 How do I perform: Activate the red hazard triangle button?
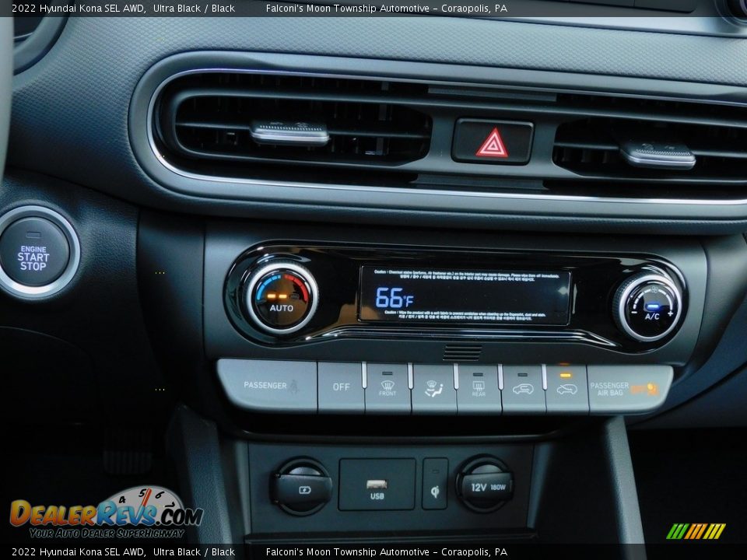[492, 142]
